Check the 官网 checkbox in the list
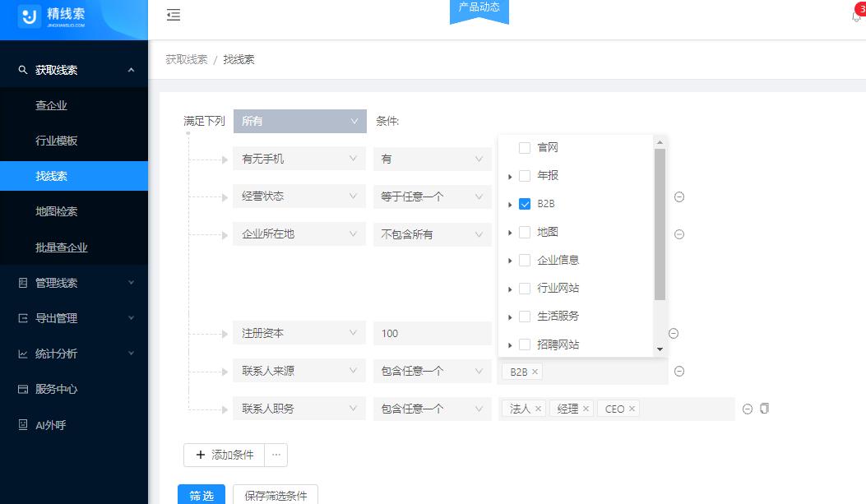The height and width of the screenshot is (504, 866). 524,146
